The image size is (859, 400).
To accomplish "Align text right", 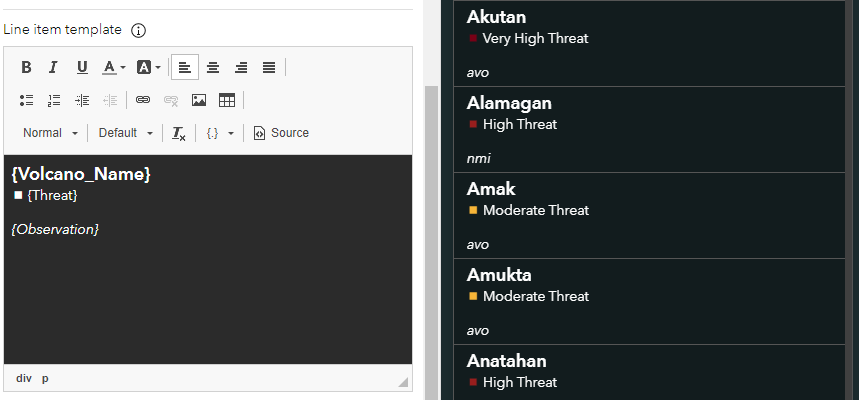I will (x=240, y=67).
